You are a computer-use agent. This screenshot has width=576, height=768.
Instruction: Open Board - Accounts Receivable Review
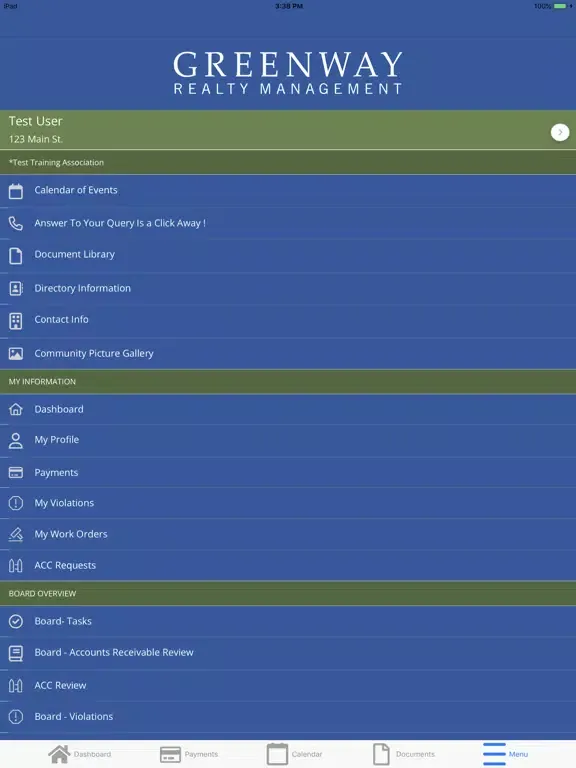point(288,653)
